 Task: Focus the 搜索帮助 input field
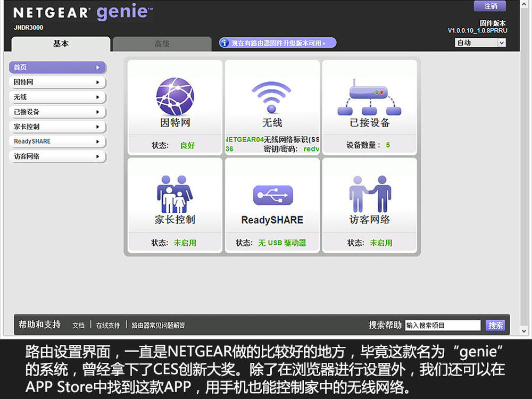pos(443,326)
